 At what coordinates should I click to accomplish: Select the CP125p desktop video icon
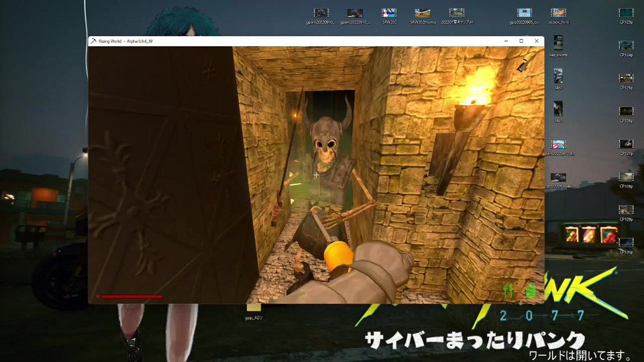(x=626, y=81)
